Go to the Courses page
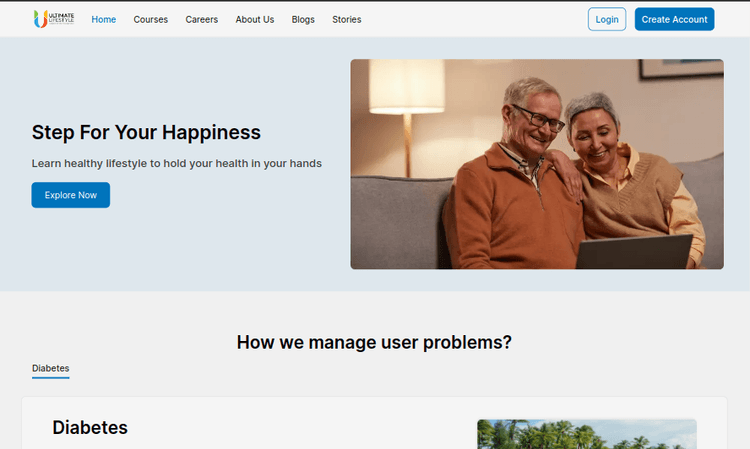Image resolution: width=750 pixels, height=449 pixels. (x=151, y=20)
